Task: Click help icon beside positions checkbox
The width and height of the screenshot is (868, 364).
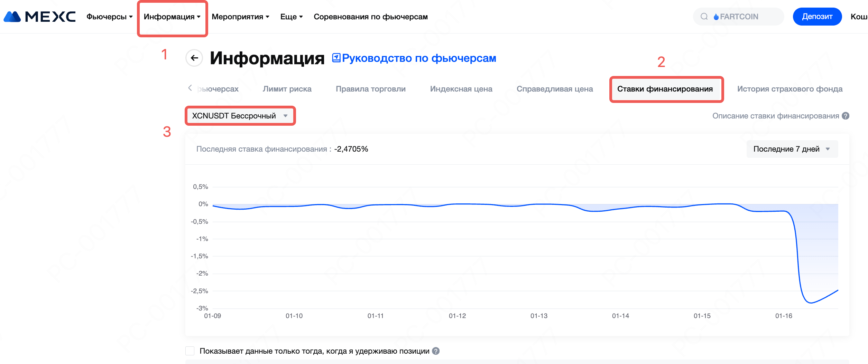Action: pos(436,351)
